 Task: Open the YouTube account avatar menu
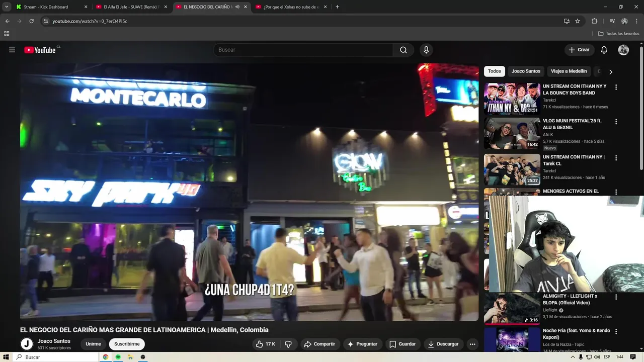623,50
